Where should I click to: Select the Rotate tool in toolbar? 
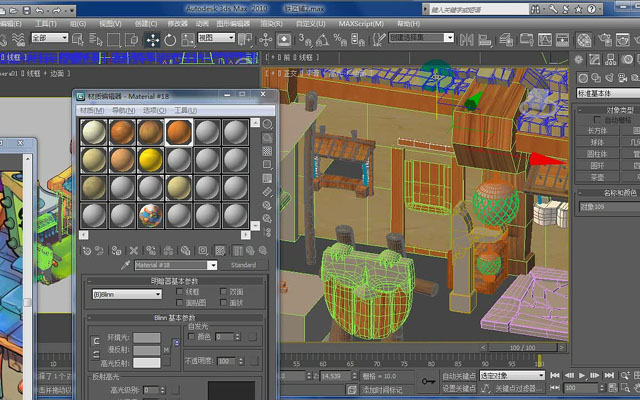(170, 40)
